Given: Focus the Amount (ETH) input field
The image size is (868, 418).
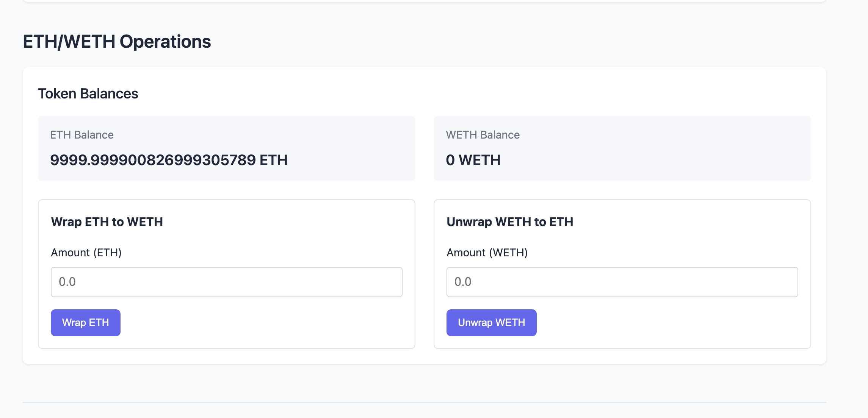Looking at the screenshot, I should click(226, 282).
